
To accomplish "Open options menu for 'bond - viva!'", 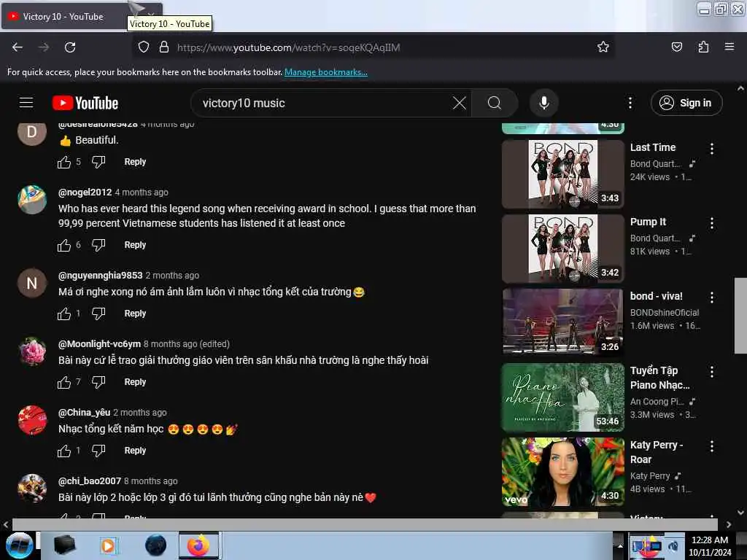I will (712, 297).
